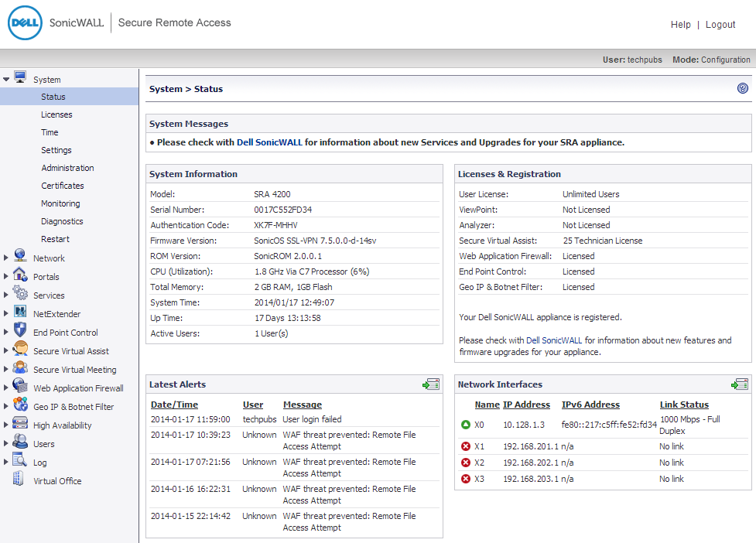Expand the High Availability arrow
Viewport: 756px width, 543px height.
pyautogui.click(x=5, y=425)
